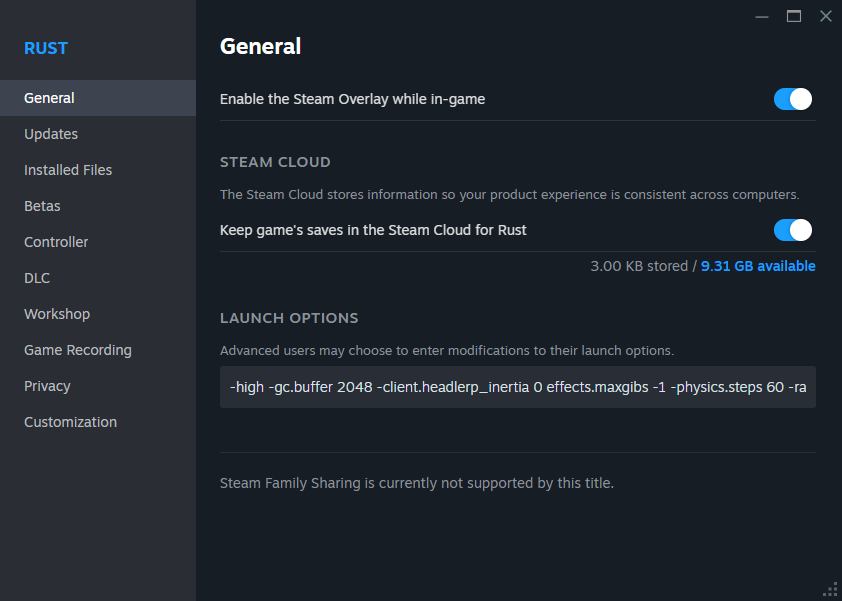842x601 pixels.
Task: Open Game Recording settings
Action: pos(98,350)
